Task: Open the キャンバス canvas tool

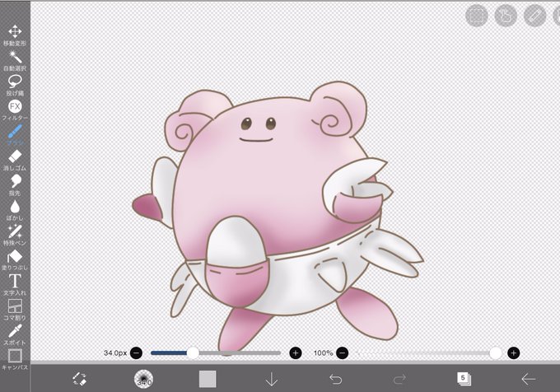Action: (15, 359)
